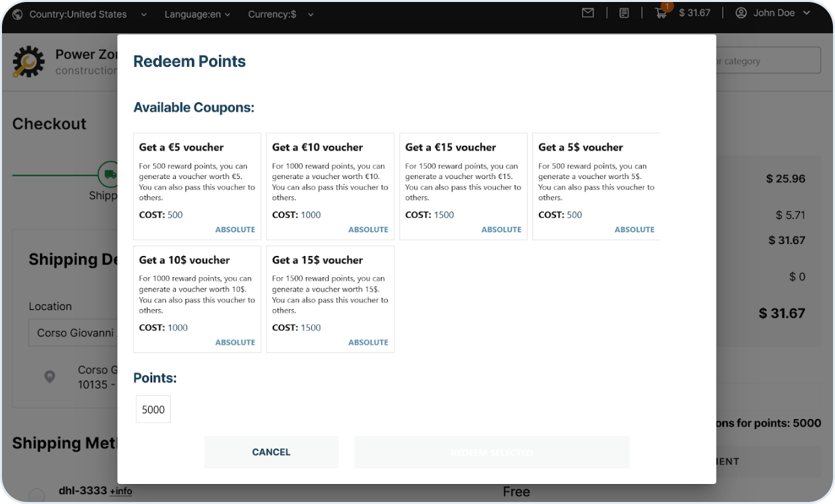835x504 pixels.
Task: Open the shopping cart icon
Action: (x=660, y=13)
